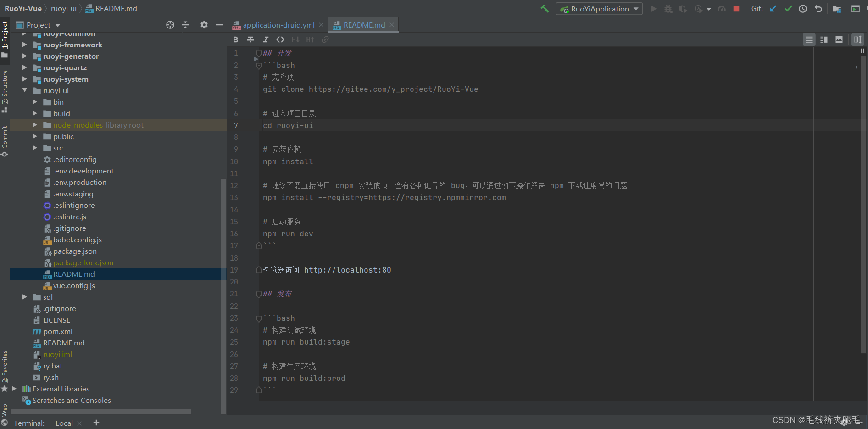Viewport: 868px width, 429px height.
Task: Apply inline code formatting in markdown toolbar
Action: (x=280, y=39)
